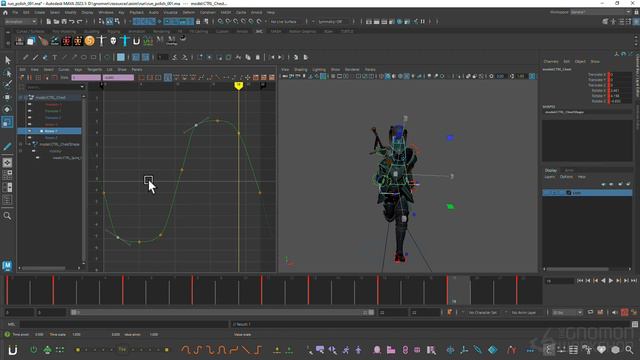Viewport: 640px width, 360px height.
Task: Click Go to start of playback range
Action: tap(580, 281)
